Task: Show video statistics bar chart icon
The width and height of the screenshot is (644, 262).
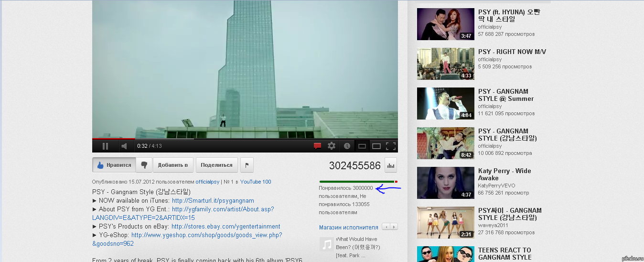Action: point(391,165)
